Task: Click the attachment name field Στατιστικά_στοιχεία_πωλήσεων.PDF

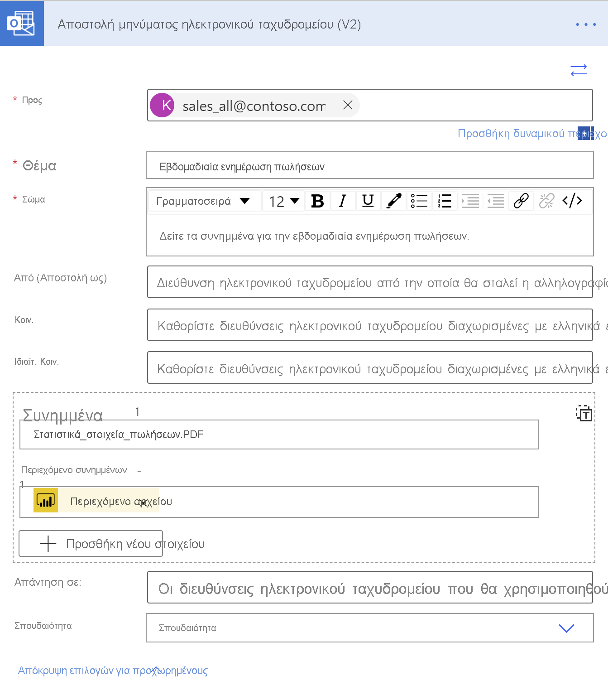Action: click(x=279, y=434)
